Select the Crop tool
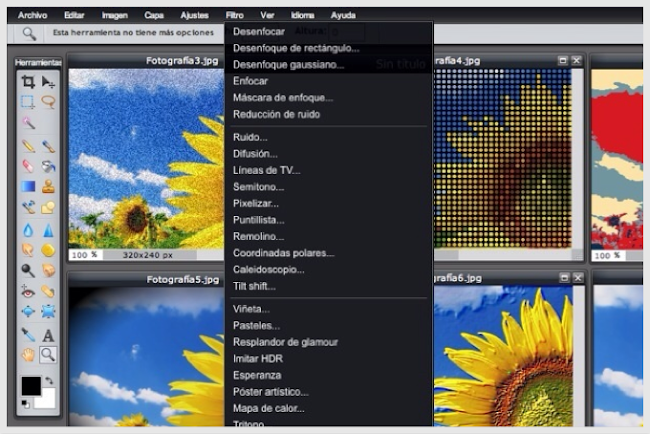The image size is (650, 434). [x=28, y=82]
